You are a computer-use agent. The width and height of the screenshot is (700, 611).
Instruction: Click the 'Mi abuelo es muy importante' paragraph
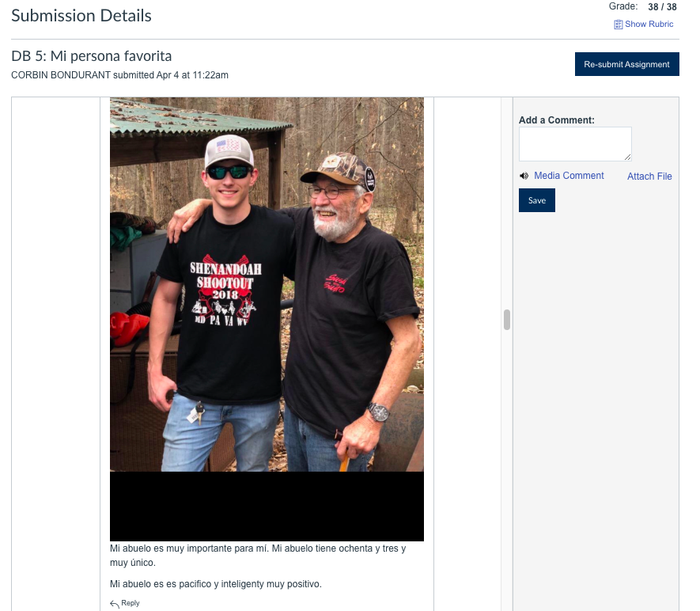[x=258, y=555]
